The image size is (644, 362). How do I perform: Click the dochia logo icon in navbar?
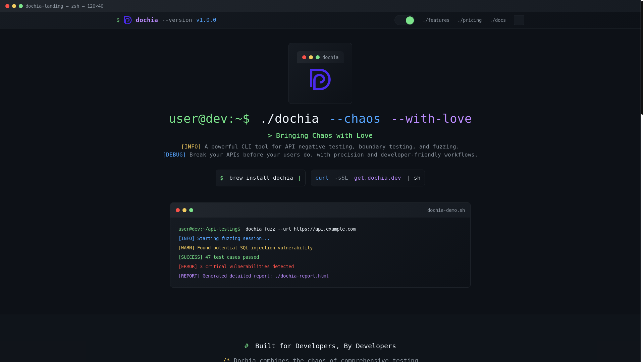[128, 20]
